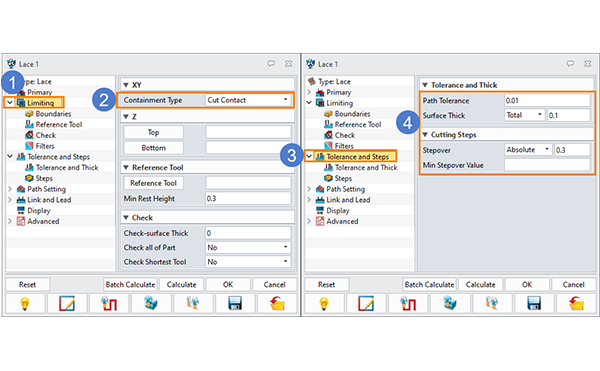Click the fifth bottom icon in right dialog
600x371 pixels.
point(492,304)
